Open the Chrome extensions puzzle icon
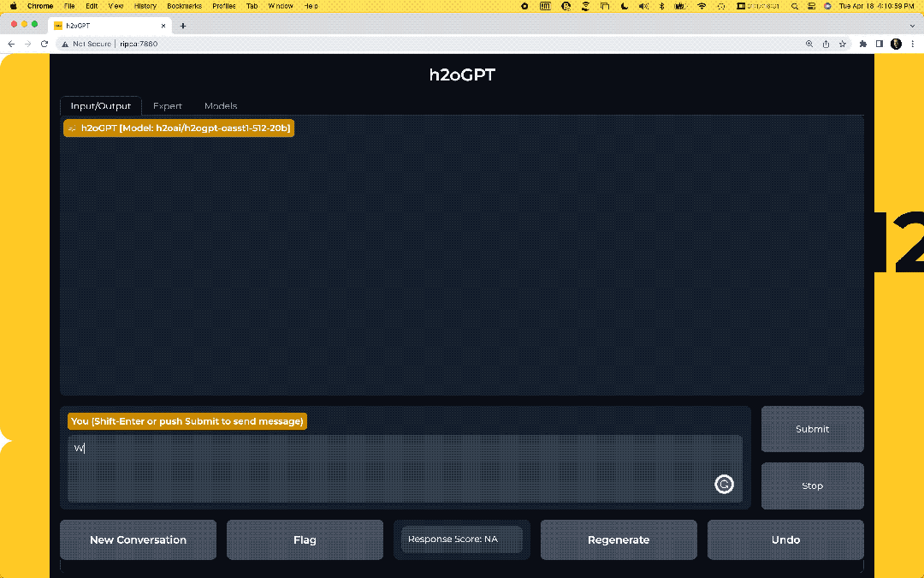924x578 pixels. click(863, 44)
